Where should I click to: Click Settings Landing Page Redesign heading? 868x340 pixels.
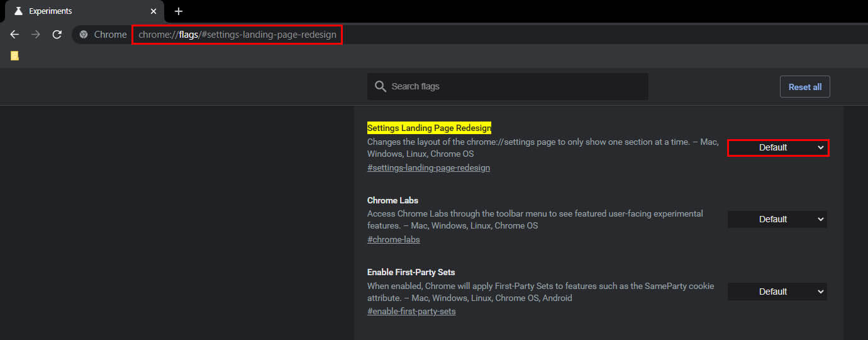click(429, 128)
